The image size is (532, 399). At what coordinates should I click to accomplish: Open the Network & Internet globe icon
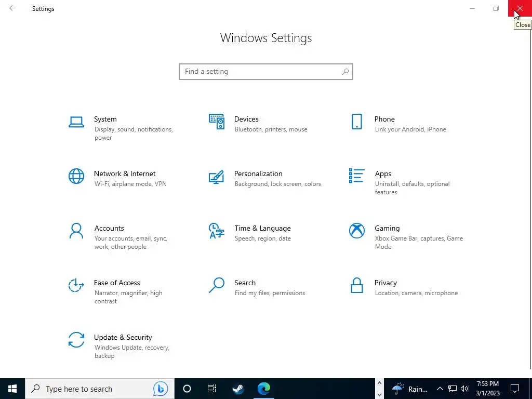click(76, 176)
